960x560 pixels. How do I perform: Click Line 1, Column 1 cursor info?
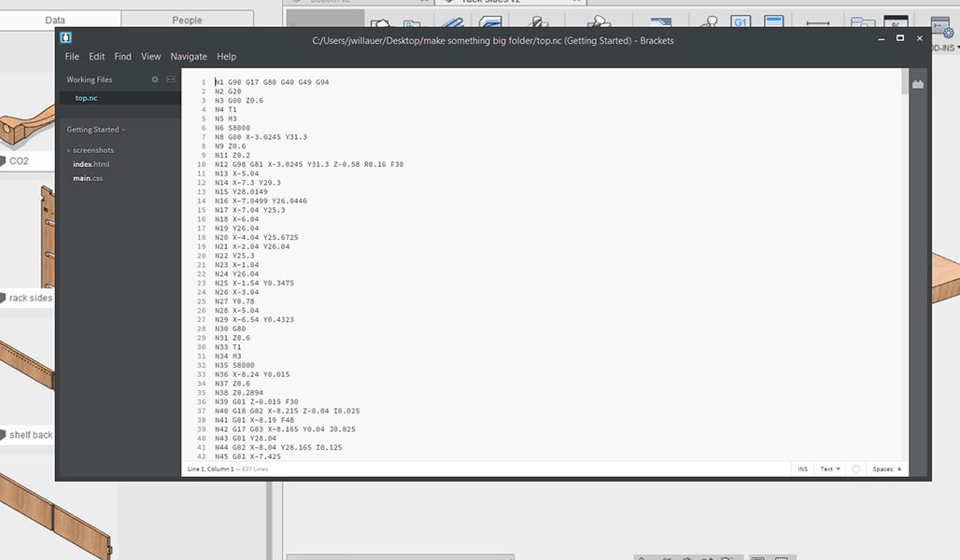211,469
